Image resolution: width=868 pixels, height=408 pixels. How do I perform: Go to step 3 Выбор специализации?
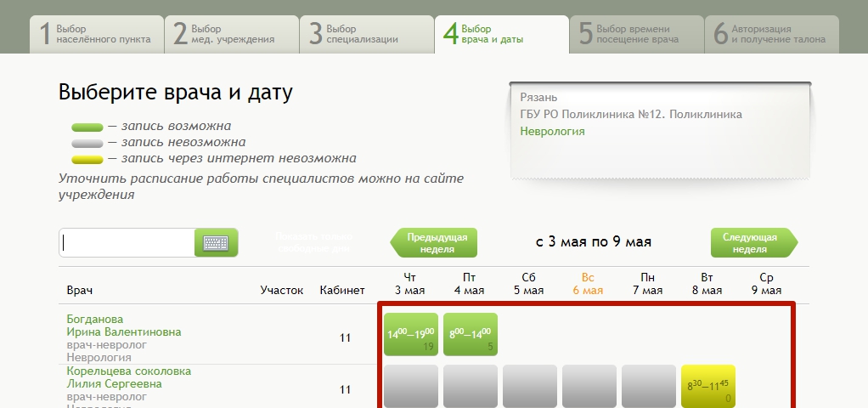(367, 34)
